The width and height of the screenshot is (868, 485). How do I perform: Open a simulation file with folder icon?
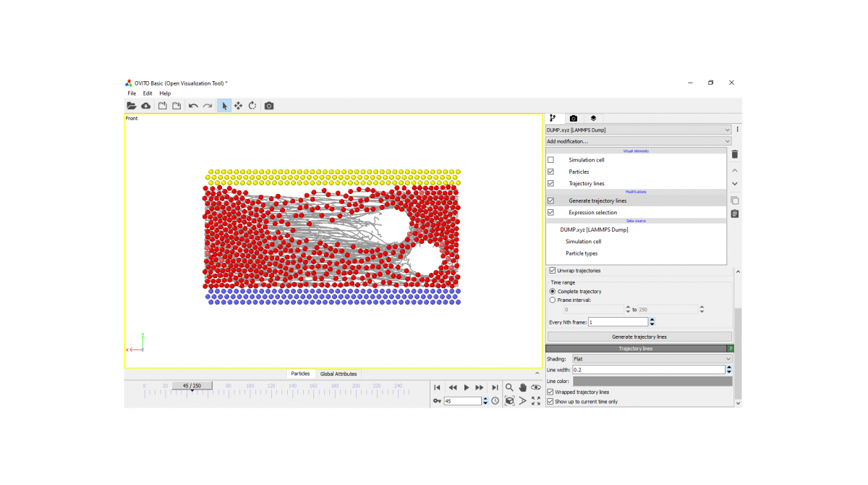click(x=132, y=106)
